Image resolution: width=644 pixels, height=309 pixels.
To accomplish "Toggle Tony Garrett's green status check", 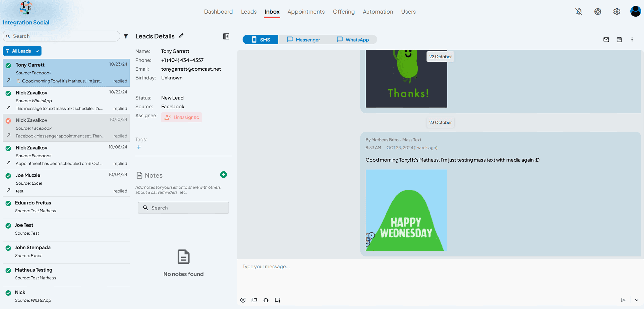I will pos(8,66).
